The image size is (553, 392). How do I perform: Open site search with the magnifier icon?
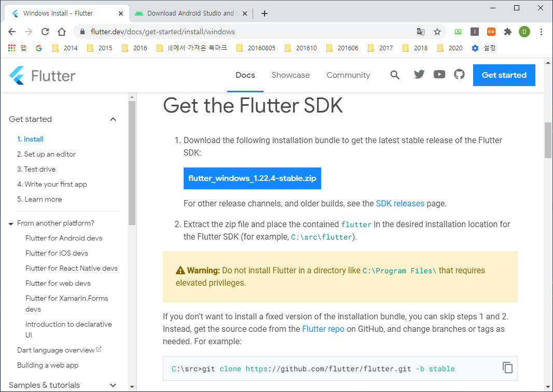point(395,75)
